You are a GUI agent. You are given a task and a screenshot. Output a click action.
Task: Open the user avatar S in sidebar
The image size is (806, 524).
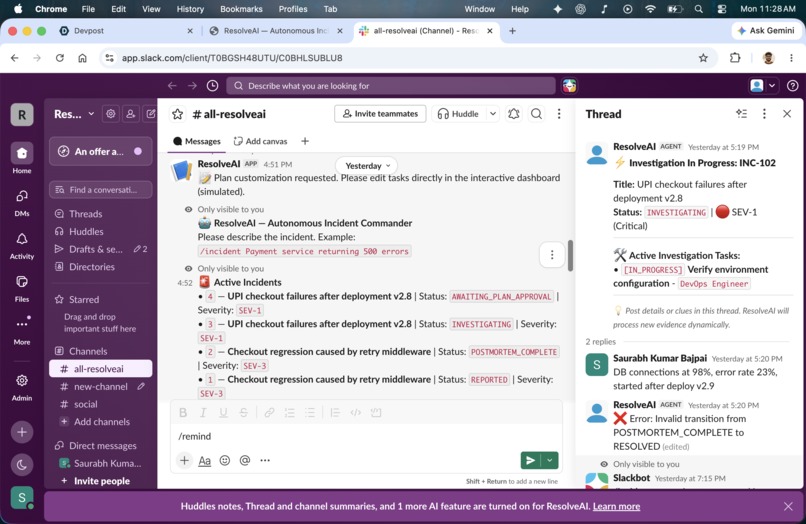tap(22, 498)
